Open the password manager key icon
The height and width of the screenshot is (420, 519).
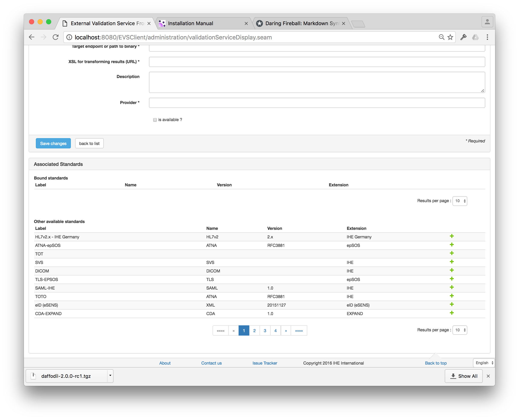coord(464,37)
